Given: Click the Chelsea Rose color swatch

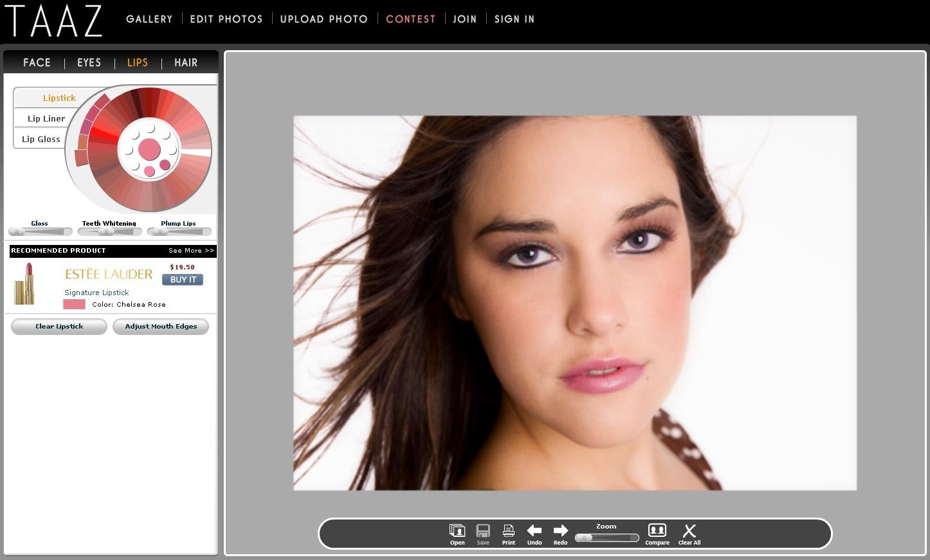Looking at the screenshot, I should point(74,304).
